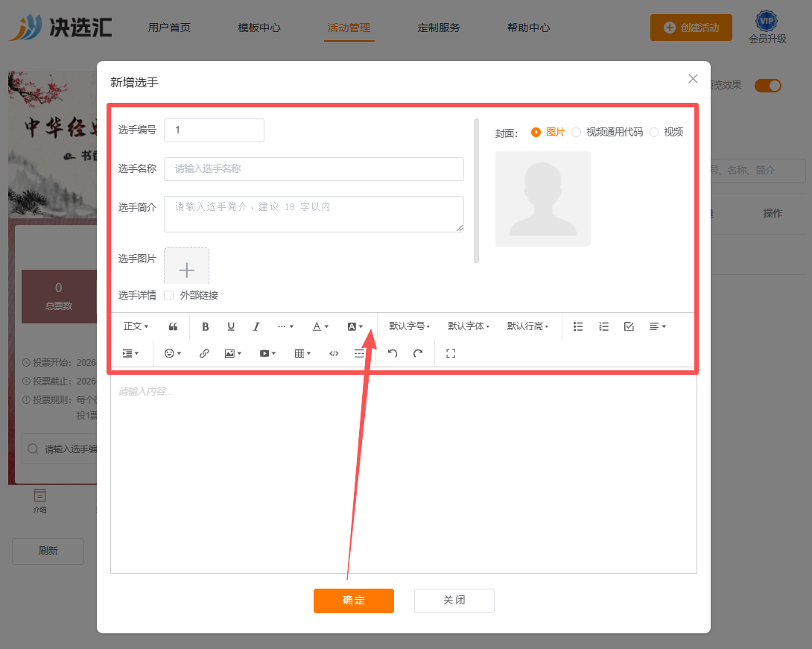This screenshot has width=812, height=649.
Task: Undo the last edit
Action: pyautogui.click(x=393, y=353)
